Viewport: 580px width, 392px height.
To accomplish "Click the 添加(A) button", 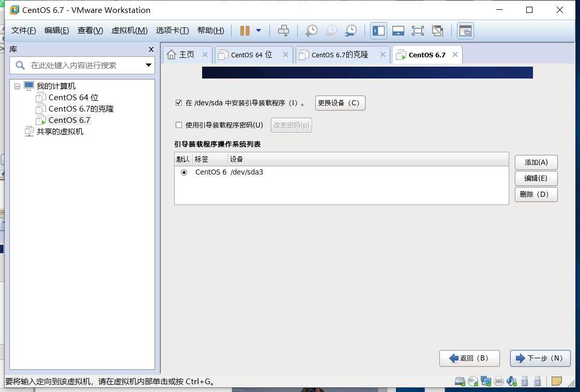I will 536,163.
